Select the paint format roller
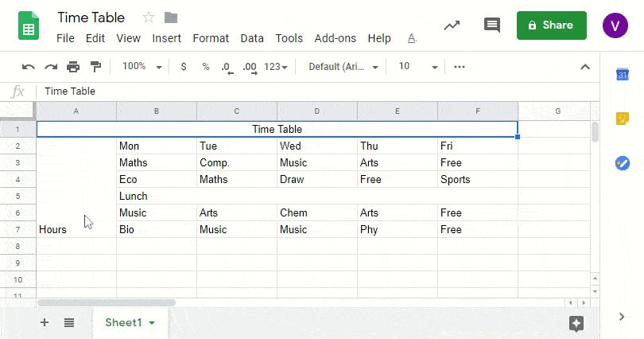Viewport: 644px width, 339px height. pos(95,67)
